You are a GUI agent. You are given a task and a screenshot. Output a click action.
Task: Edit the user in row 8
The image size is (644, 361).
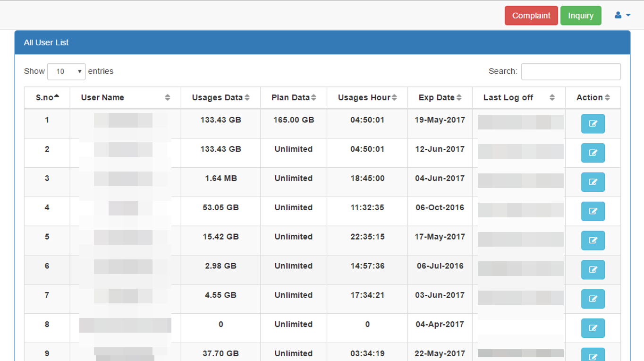click(593, 328)
